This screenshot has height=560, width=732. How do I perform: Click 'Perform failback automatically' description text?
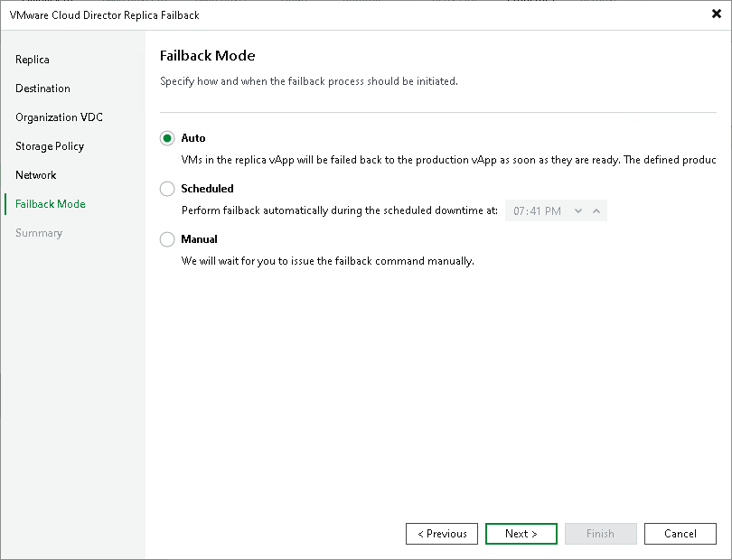point(340,210)
